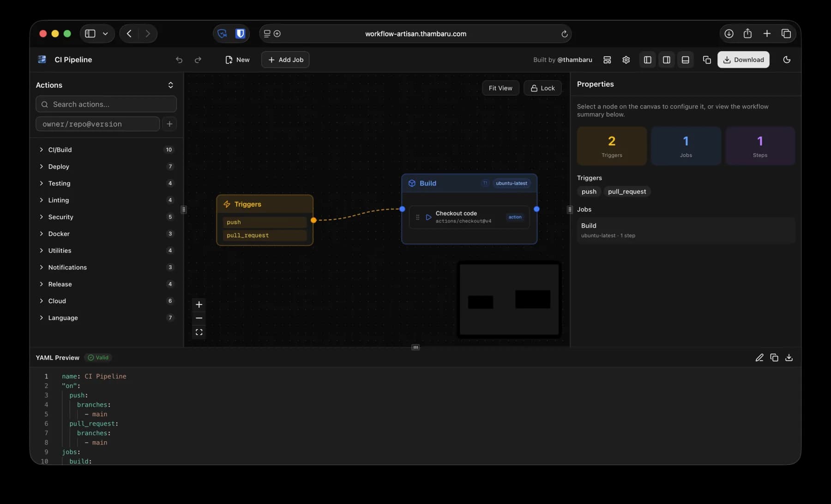Toggle the right properties panel visibility
This screenshot has height=504, width=831.
tap(667, 60)
